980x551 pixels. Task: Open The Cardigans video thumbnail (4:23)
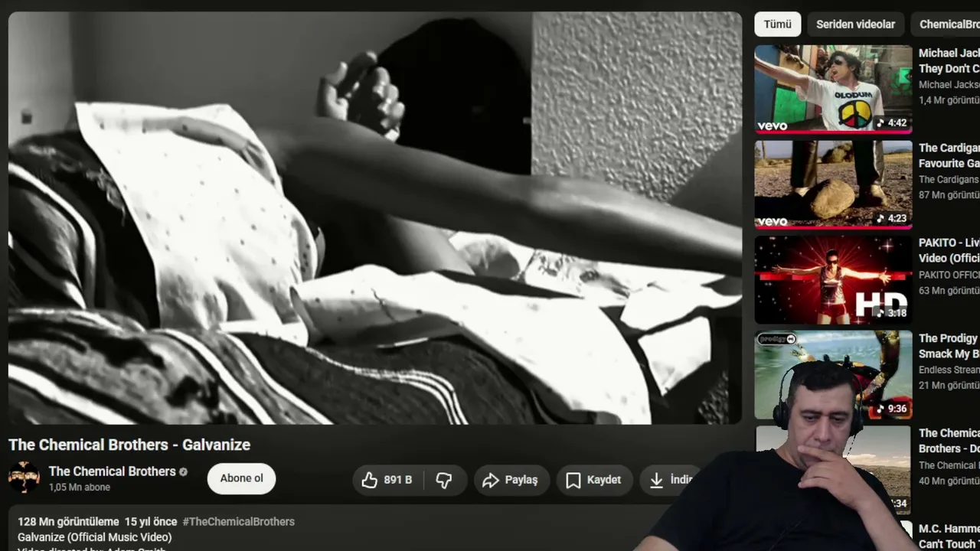pyautogui.click(x=833, y=184)
